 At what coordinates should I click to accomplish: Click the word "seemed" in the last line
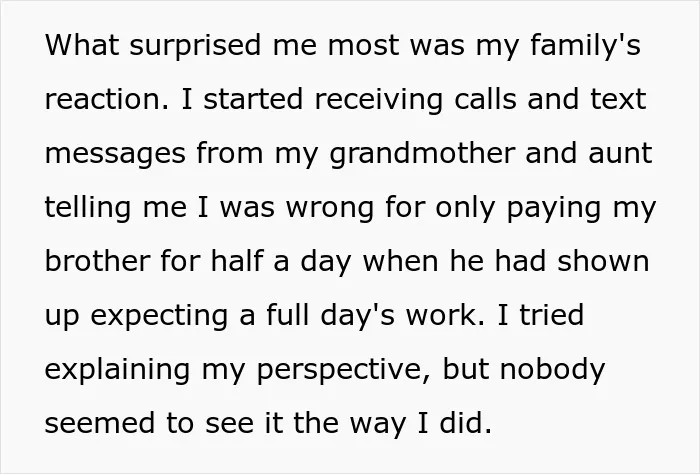(99, 423)
